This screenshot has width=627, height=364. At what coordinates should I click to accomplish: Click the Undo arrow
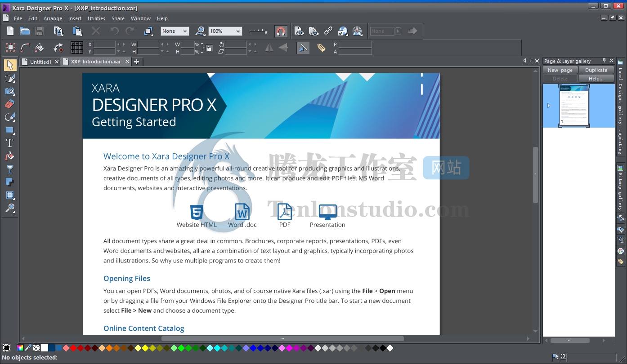115,31
